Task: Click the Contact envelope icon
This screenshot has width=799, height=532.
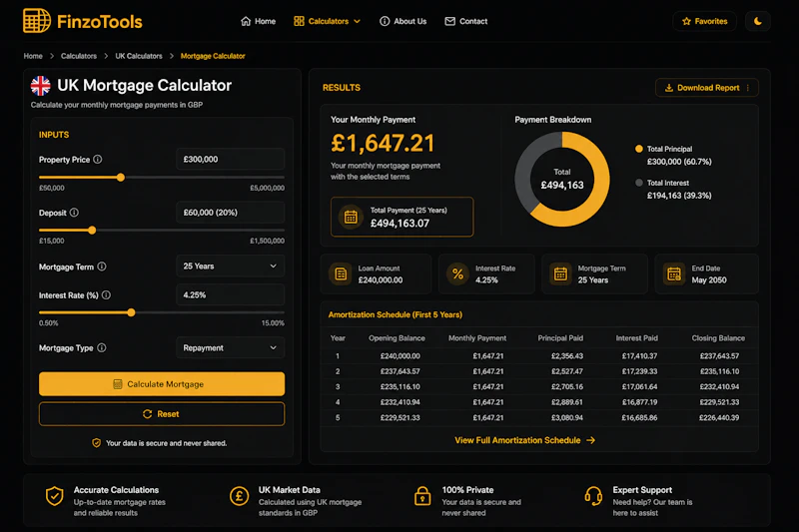Action: (450, 21)
